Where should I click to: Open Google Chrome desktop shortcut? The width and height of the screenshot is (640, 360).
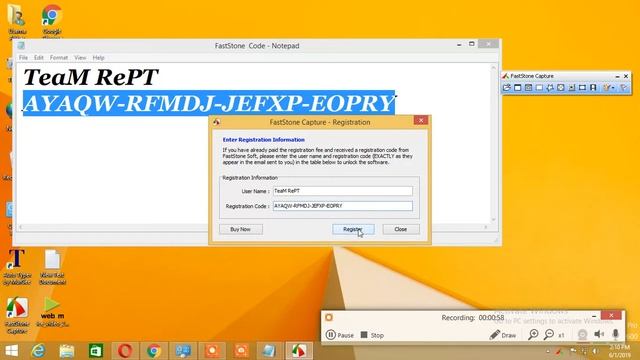[52, 21]
